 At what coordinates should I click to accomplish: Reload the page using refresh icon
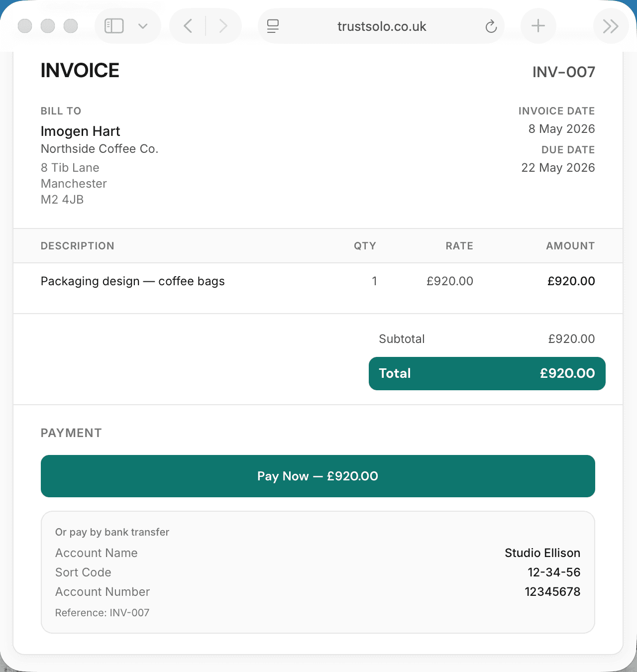(x=491, y=26)
